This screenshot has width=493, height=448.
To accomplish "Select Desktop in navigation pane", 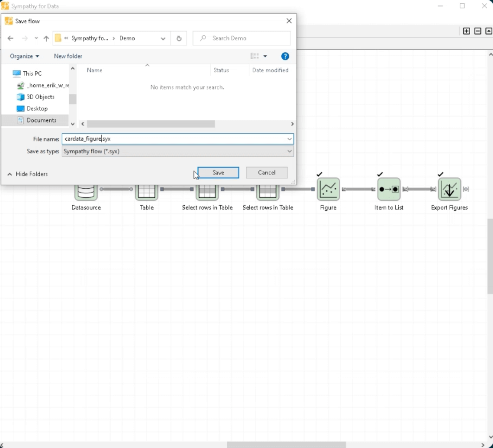I will click(37, 109).
